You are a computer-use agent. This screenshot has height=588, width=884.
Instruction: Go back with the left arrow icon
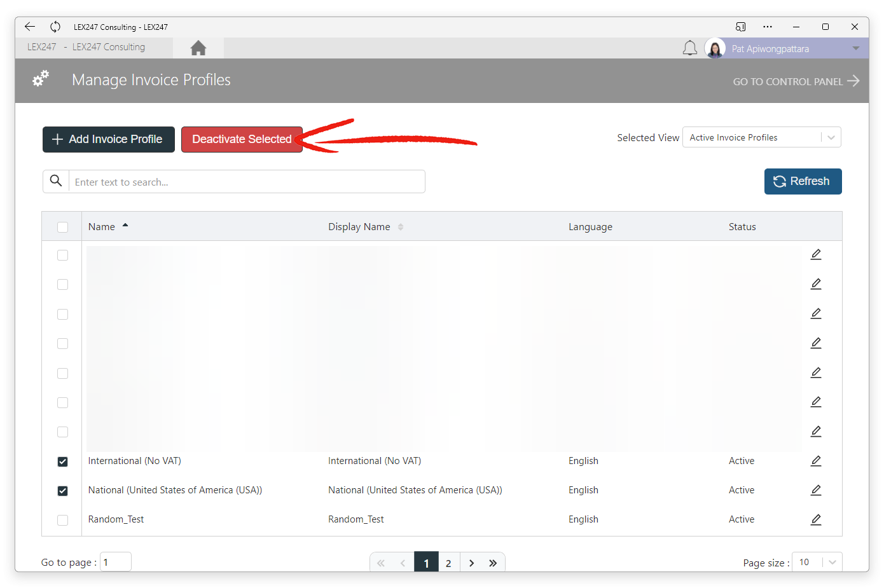point(30,27)
